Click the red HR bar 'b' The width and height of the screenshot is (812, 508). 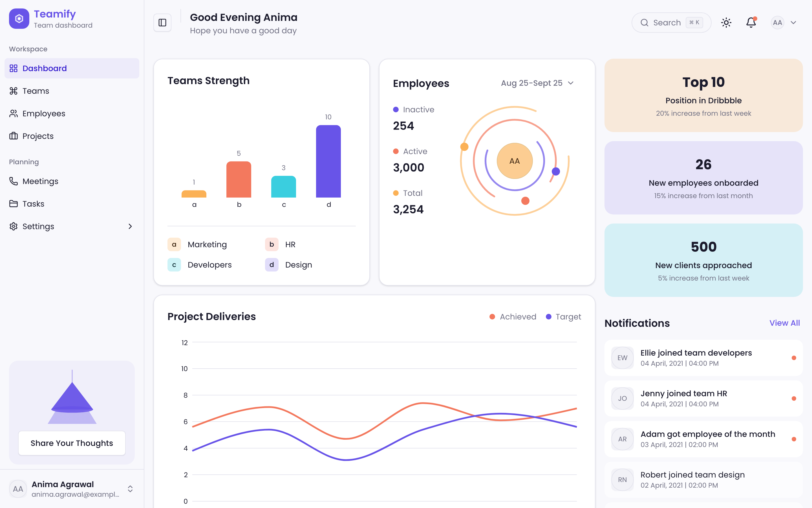(x=239, y=179)
